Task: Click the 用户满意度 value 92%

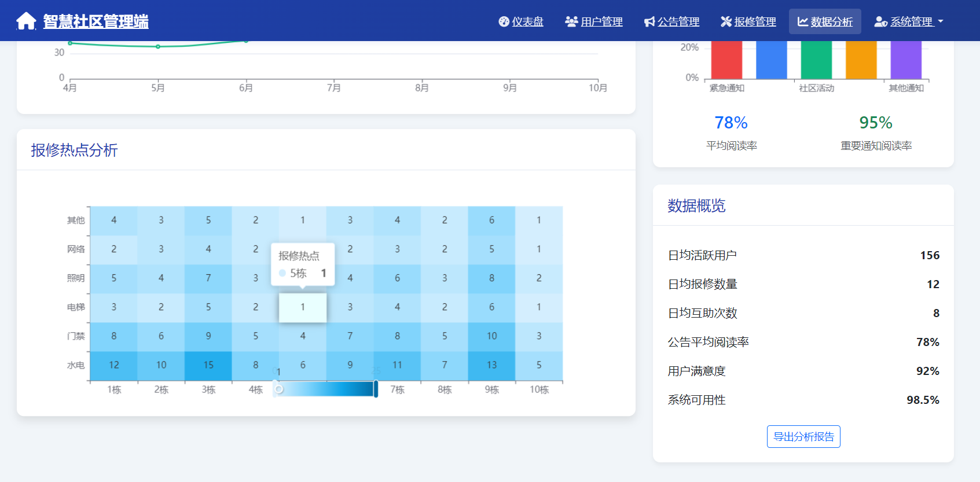Action: coord(928,371)
